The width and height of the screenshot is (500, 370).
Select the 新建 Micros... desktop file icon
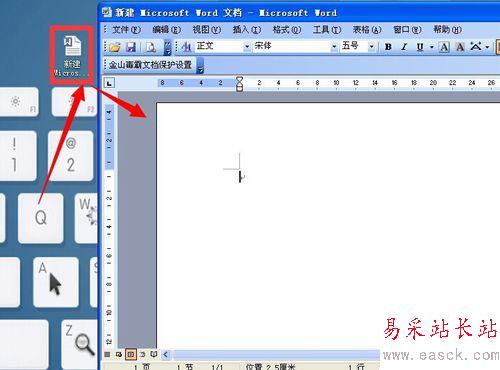72,56
